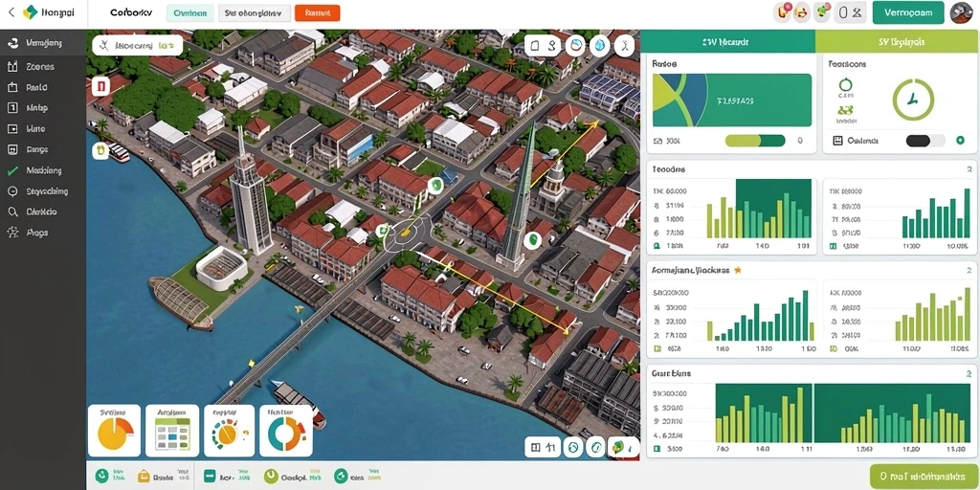980x490 pixels.
Task: Open the pie chart thumbnail card
Action: click(115, 430)
